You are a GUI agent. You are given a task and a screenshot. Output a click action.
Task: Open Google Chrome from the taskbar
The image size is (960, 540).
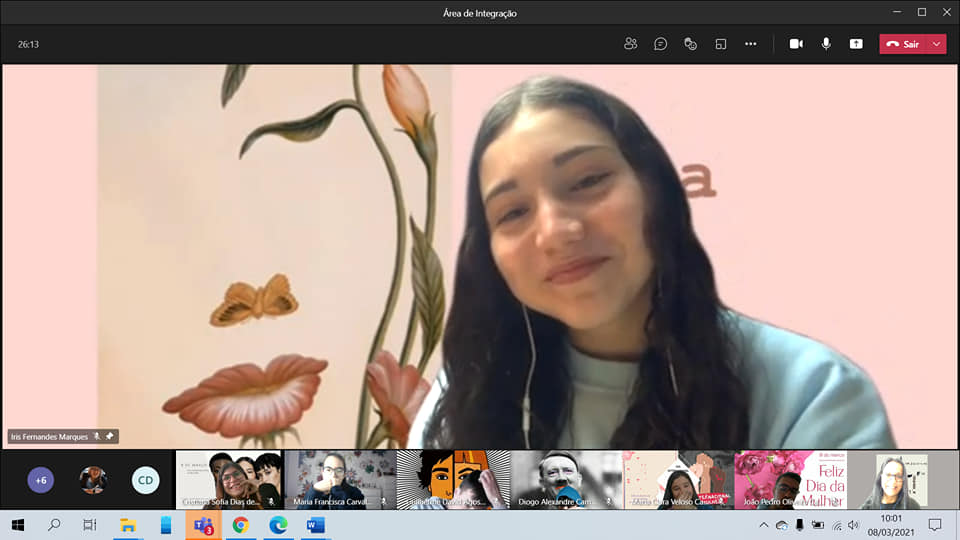pyautogui.click(x=240, y=525)
